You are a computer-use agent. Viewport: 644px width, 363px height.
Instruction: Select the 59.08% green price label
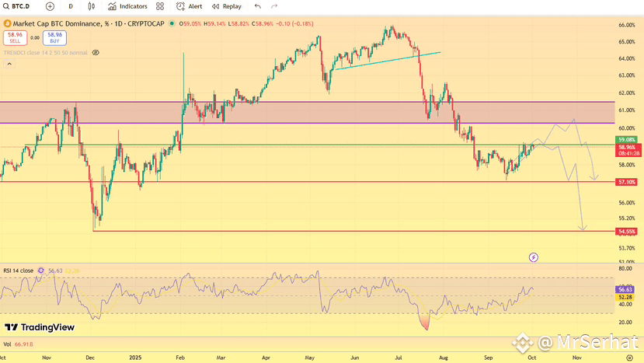pos(626,140)
